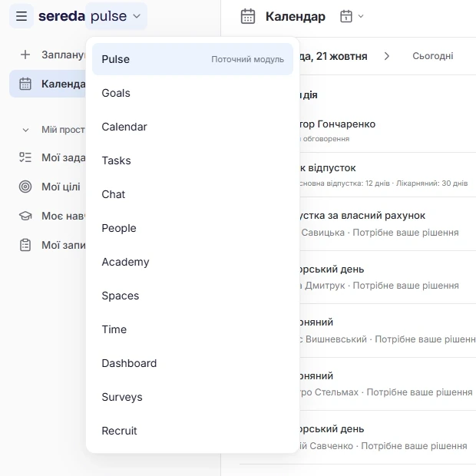Click the Мої цілі label
This screenshot has height=476, width=476.
(x=61, y=187)
